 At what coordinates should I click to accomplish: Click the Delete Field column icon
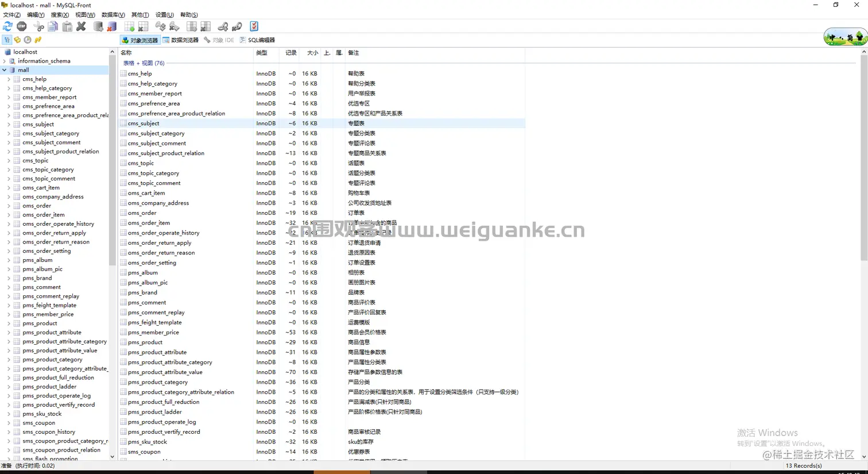(x=206, y=26)
